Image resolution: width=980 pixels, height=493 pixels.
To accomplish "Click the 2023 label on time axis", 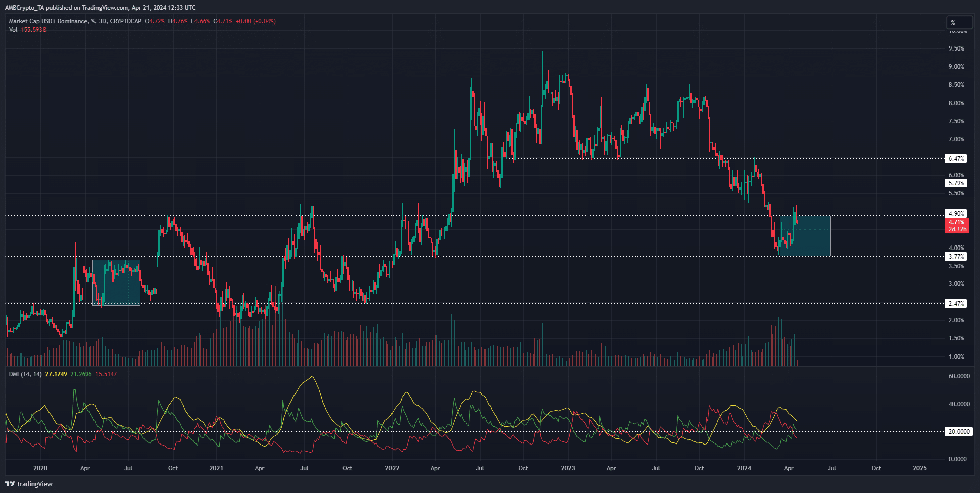I will tap(568, 468).
